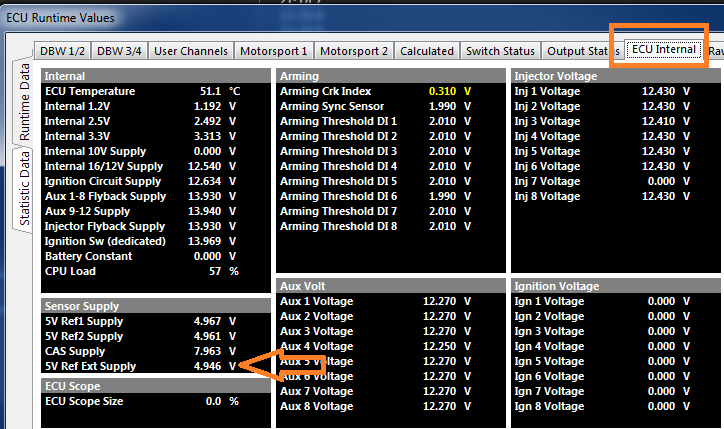Select the Switch Status tab
Image resolution: width=724 pixels, height=429 pixels.
[500, 51]
